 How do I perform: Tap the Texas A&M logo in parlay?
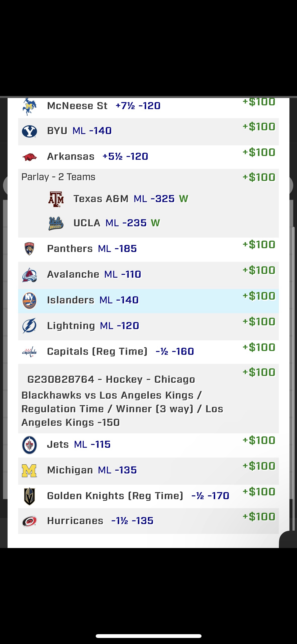click(x=56, y=199)
